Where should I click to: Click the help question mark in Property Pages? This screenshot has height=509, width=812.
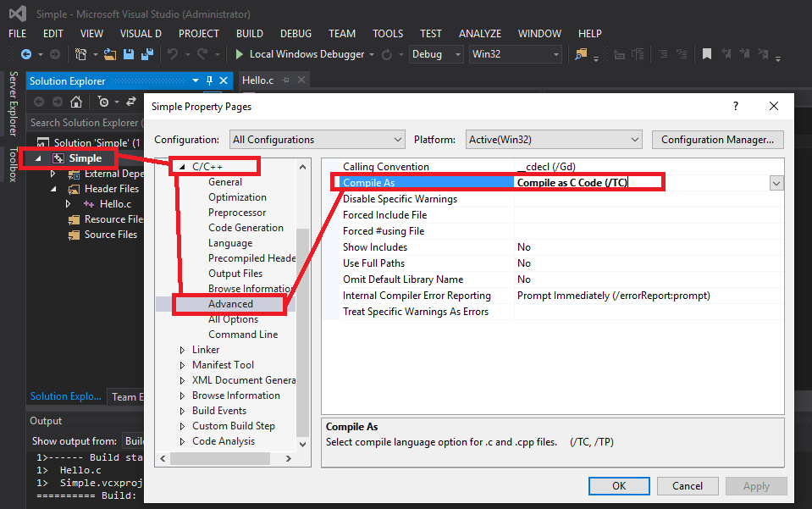[735, 106]
